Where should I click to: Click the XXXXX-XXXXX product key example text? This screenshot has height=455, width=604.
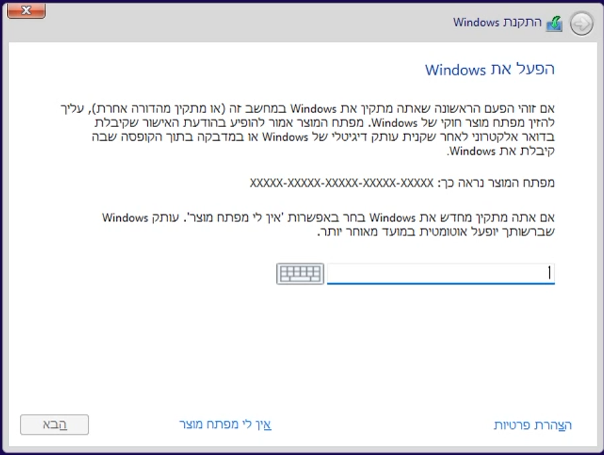pos(342,183)
